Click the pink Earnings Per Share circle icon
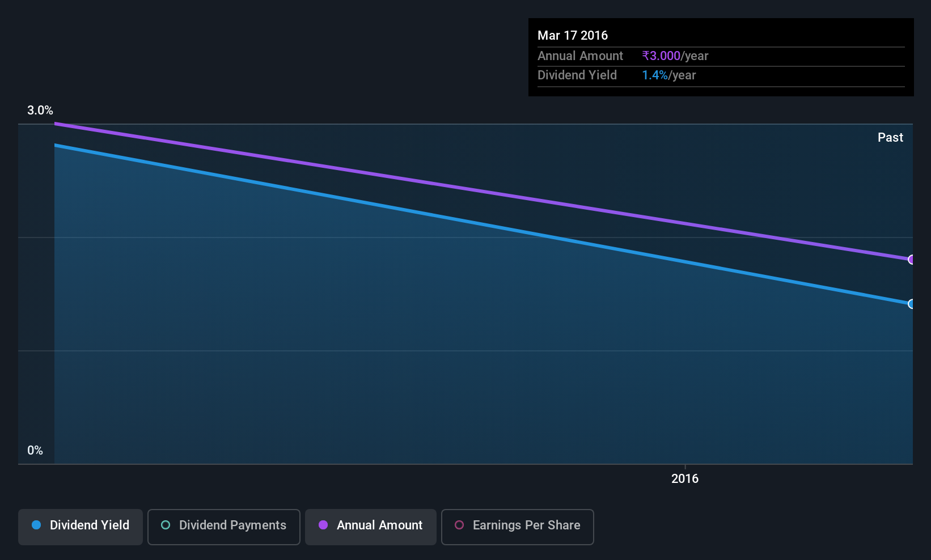The image size is (931, 560). click(459, 525)
